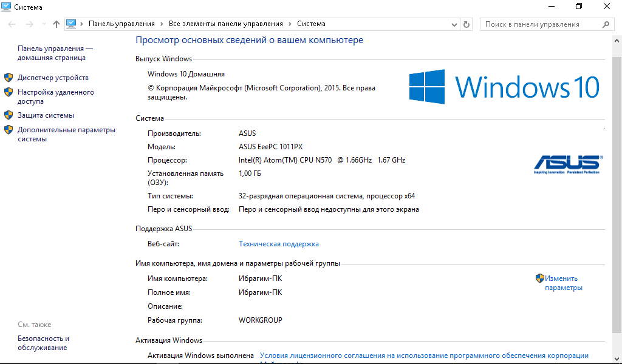The width and height of the screenshot is (622, 364).
Task: Select 'Все элементы панели управления' breadcrumb
Action: pos(226,24)
